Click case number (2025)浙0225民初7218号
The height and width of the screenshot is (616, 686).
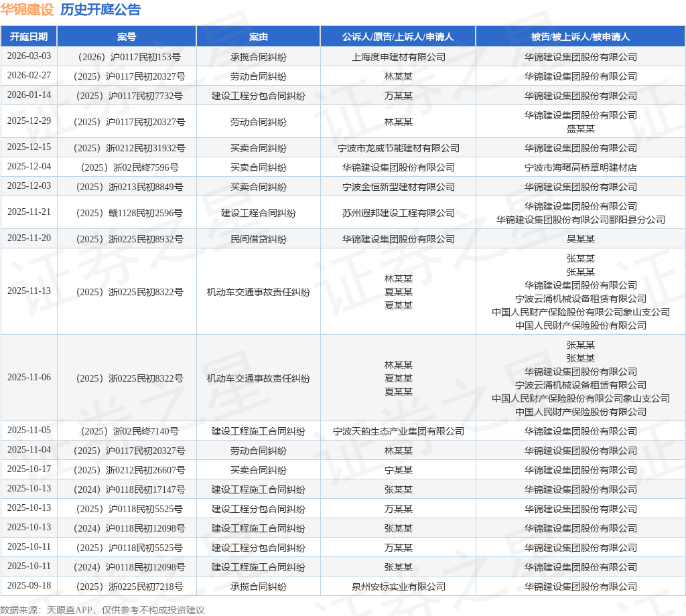point(129,587)
